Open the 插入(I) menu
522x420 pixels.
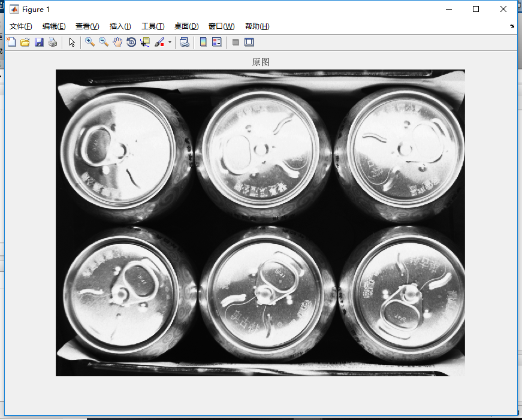(x=120, y=26)
